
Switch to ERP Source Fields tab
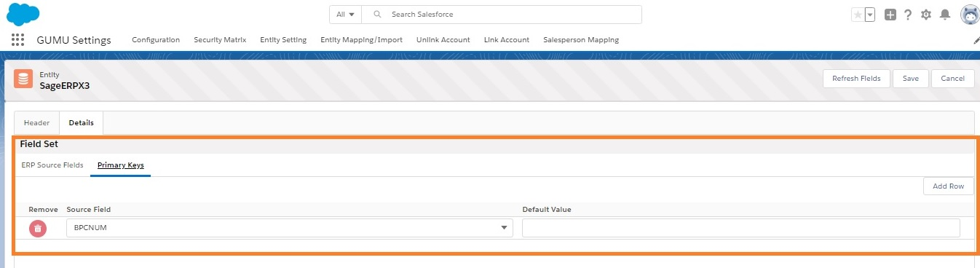(x=52, y=165)
